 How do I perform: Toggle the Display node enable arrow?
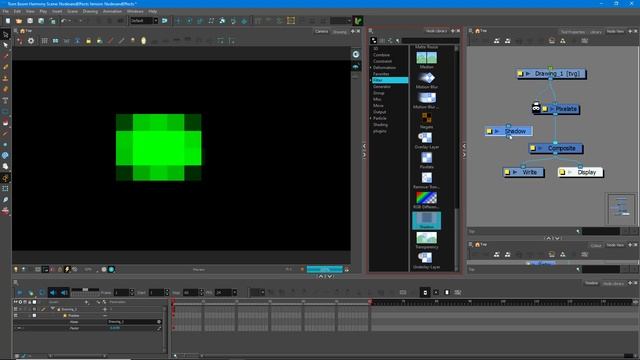tap(570, 172)
